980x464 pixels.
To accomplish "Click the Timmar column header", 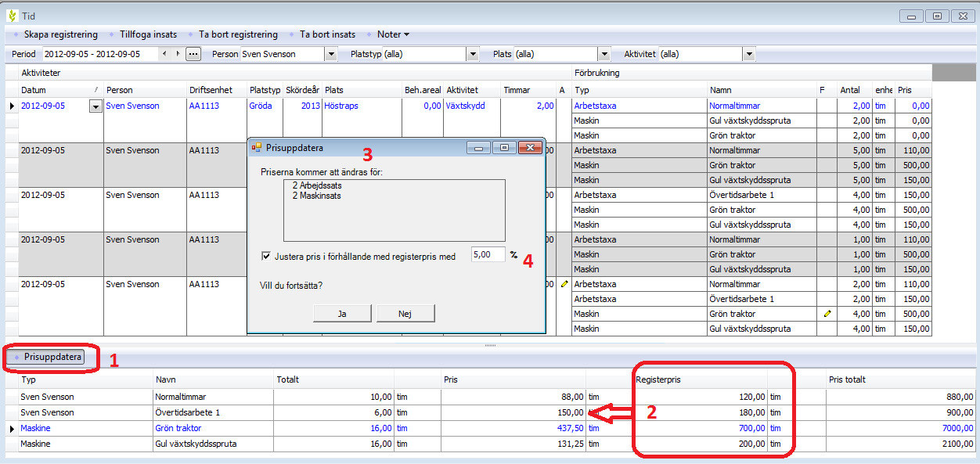I will pos(528,90).
